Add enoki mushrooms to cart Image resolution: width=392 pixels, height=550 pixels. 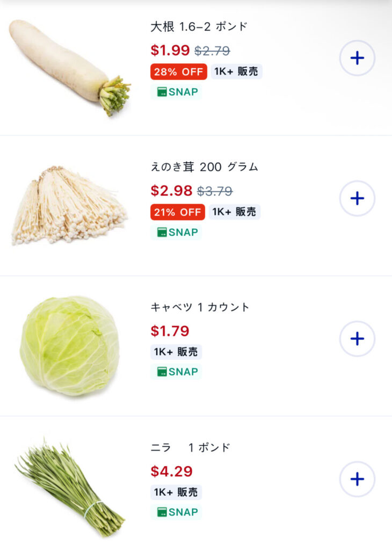click(357, 198)
